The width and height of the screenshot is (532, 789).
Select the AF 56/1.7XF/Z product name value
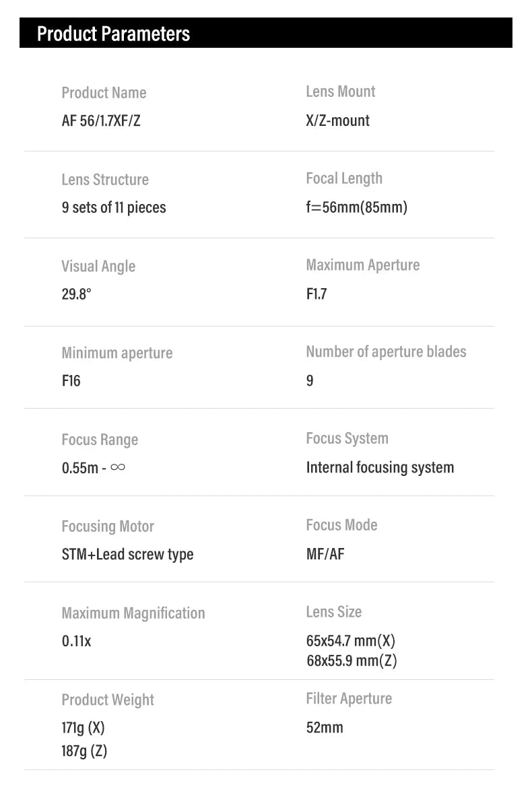pyautogui.click(x=101, y=122)
